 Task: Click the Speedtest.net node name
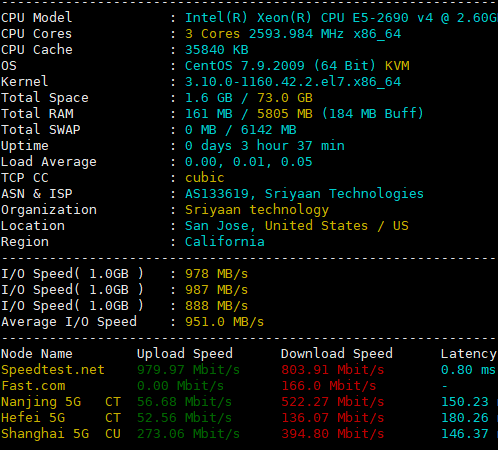click(53, 370)
